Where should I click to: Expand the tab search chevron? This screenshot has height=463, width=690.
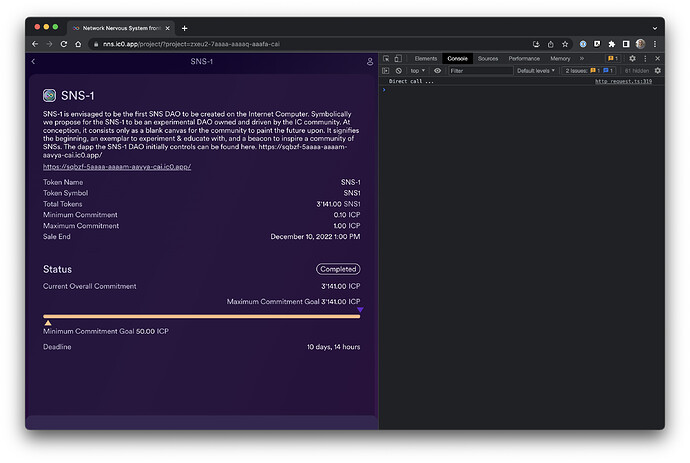655,28
